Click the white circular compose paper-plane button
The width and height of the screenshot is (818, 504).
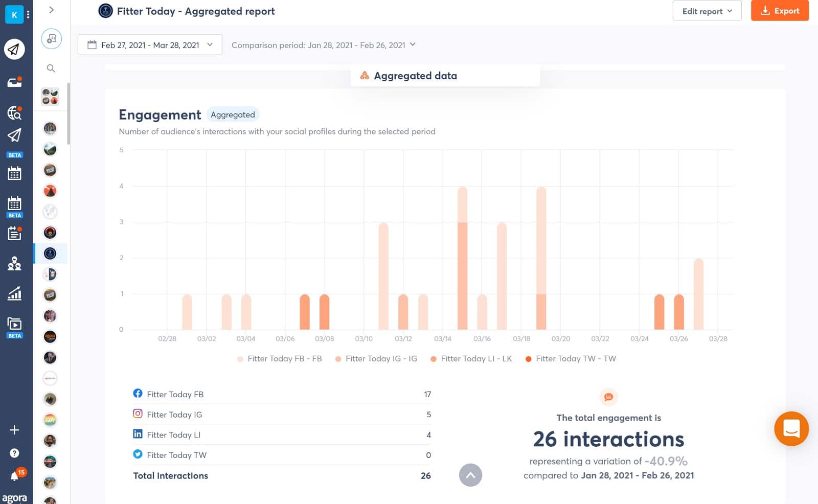coord(14,49)
